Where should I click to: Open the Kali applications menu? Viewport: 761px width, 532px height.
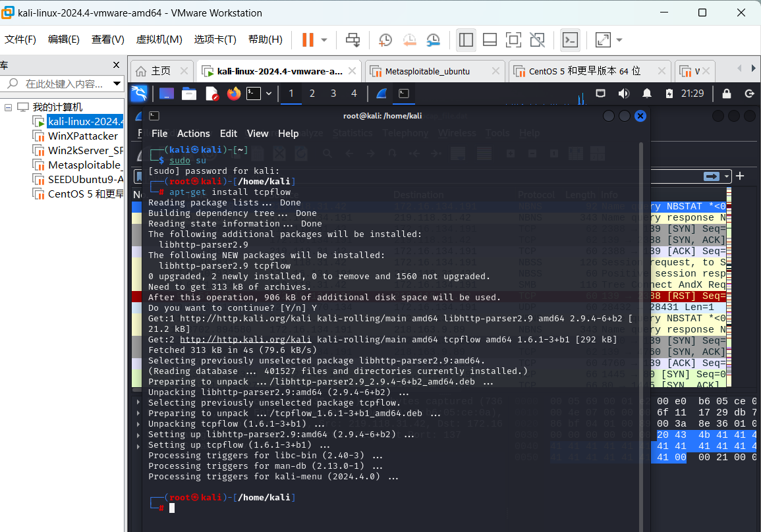pyautogui.click(x=139, y=93)
